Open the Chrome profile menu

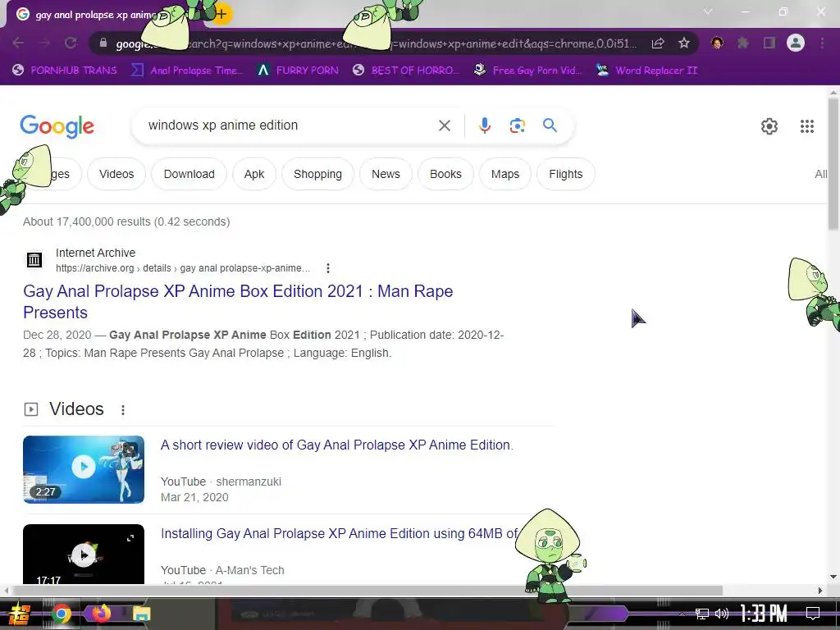pos(796,43)
